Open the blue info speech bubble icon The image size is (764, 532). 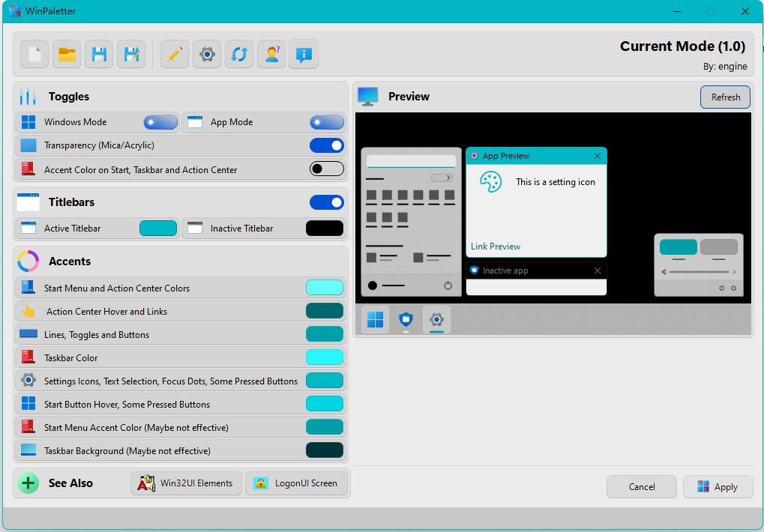[304, 54]
